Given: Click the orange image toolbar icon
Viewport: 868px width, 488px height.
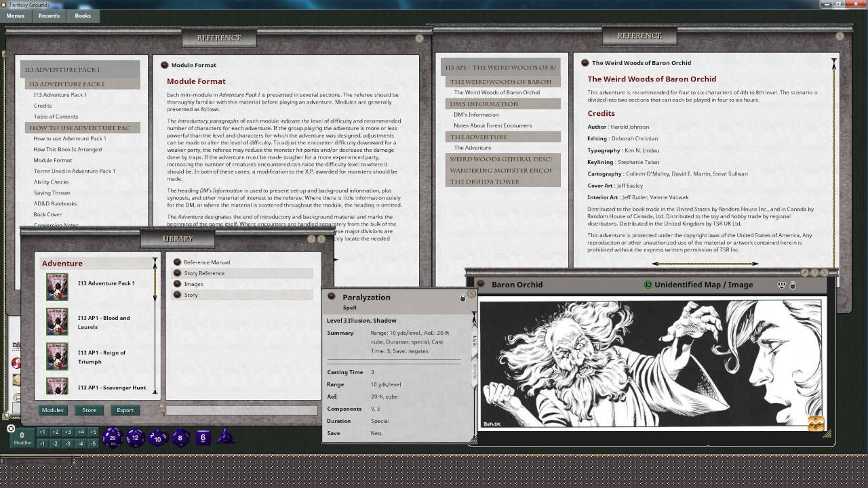Looking at the screenshot, I should click(816, 424).
